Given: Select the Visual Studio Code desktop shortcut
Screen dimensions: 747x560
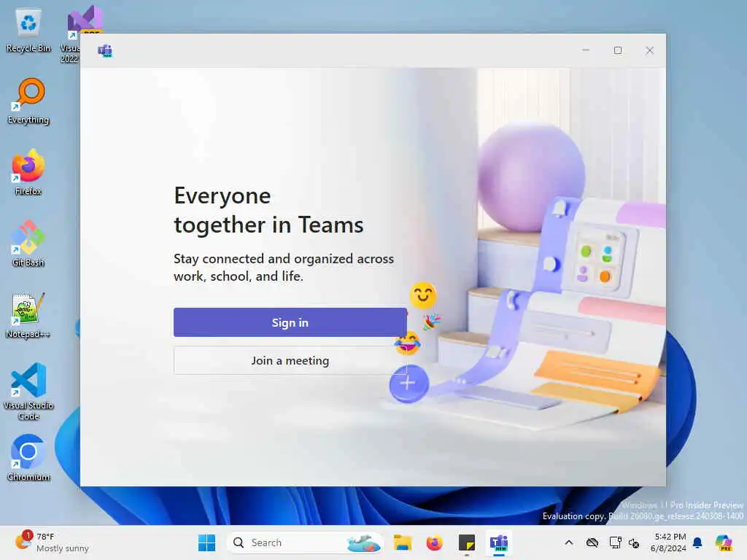Looking at the screenshot, I should click(x=28, y=392).
